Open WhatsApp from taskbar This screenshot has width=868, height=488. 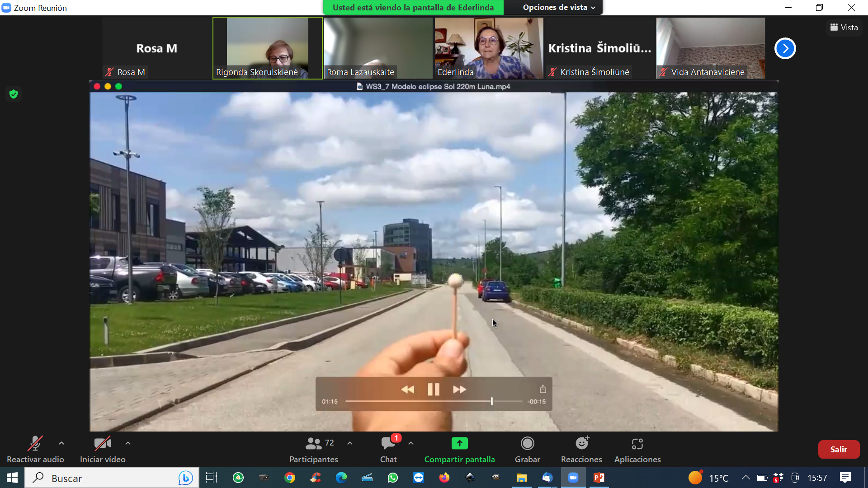point(393,478)
